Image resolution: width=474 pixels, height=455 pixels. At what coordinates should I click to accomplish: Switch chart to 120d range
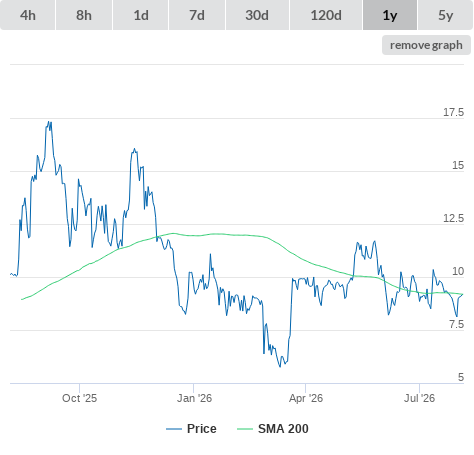click(326, 15)
